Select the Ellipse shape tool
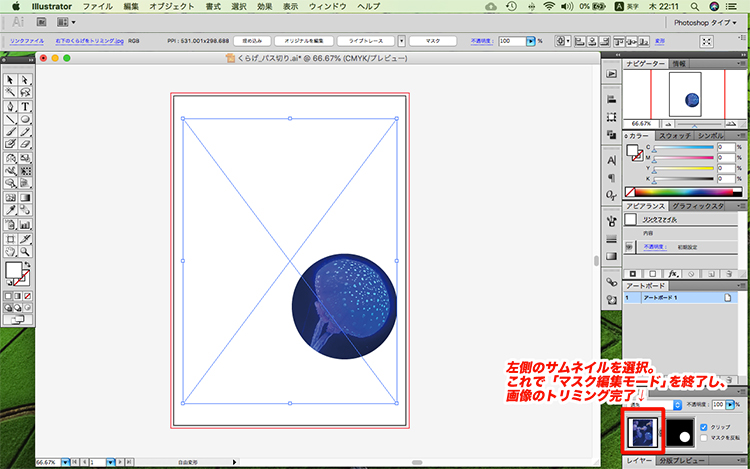Screen dimensions: 750x469 (x=24, y=119)
